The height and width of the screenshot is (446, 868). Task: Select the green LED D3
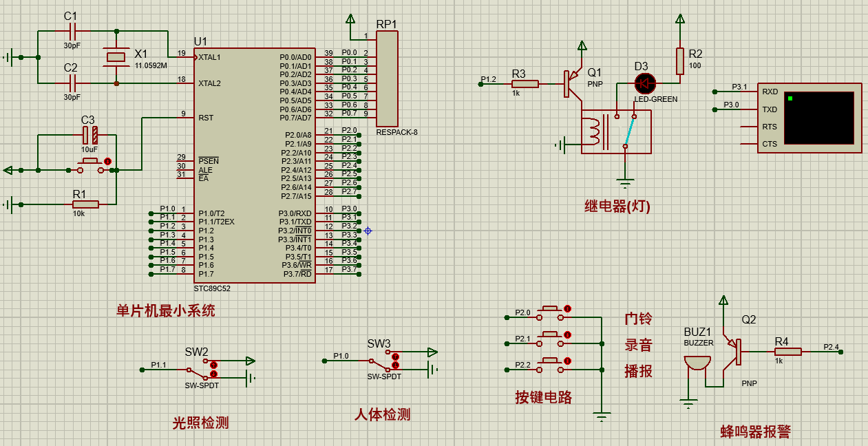tap(645, 84)
